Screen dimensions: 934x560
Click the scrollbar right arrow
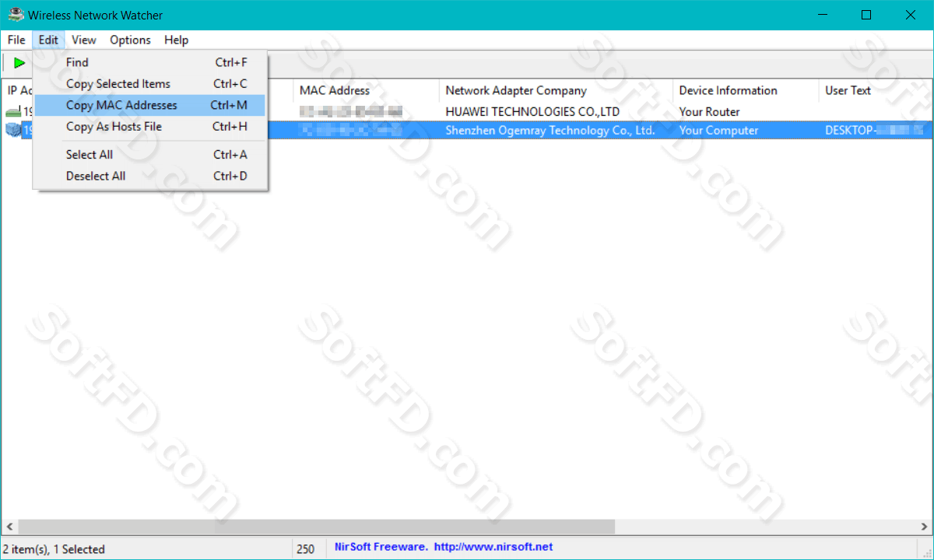(924, 527)
